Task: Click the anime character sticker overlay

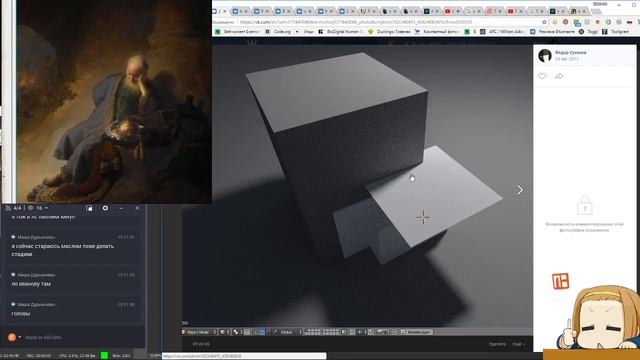Action: pos(597,318)
